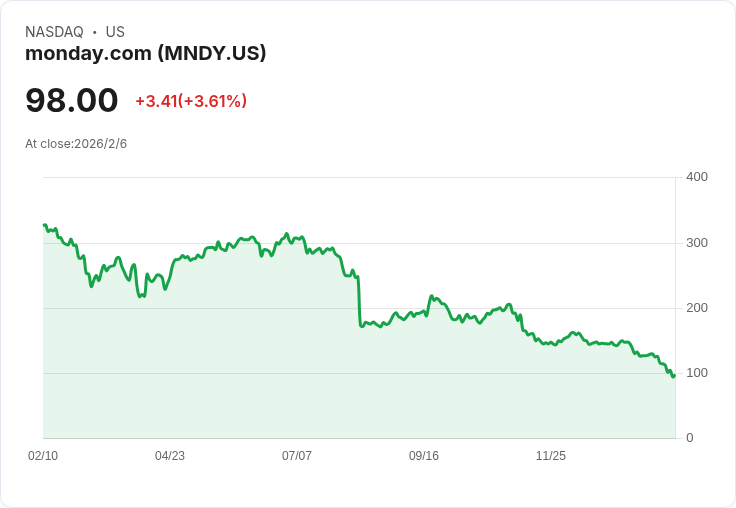
Task: Click the 100 y-axis value label
Action: 697,373
